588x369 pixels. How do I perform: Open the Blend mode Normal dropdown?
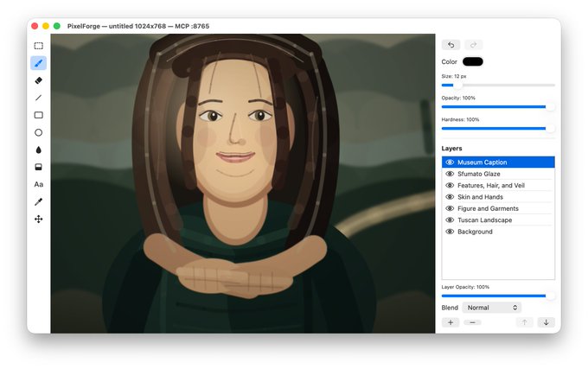pyautogui.click(x=492, y=308)
